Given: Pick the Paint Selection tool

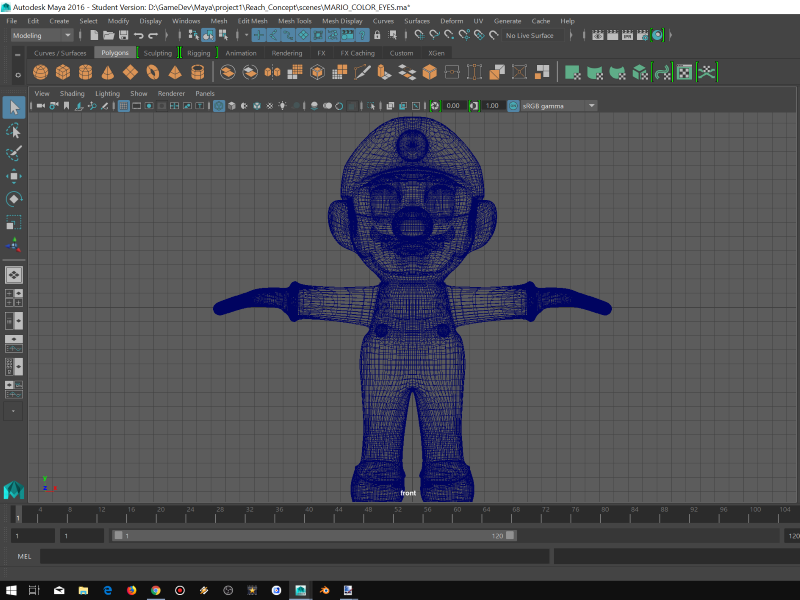Looking at the screenshot, I should (14, 153).
